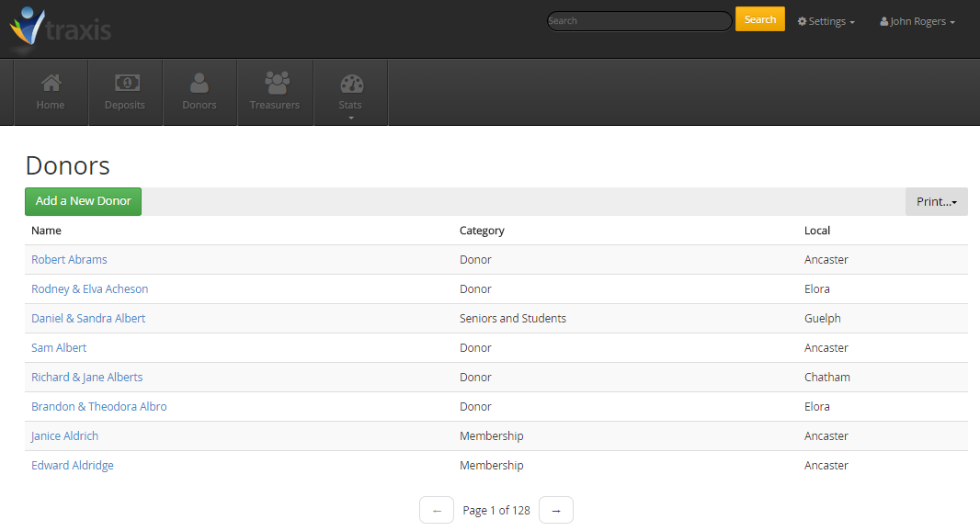980x531 pixels.
Task: Open donor Robert Abrams
Action: (69, 259)
